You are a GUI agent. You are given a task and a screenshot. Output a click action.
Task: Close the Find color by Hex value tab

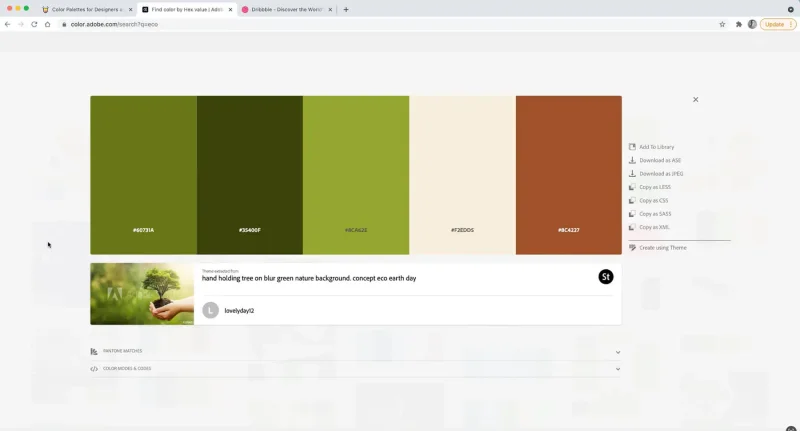coord(230,9)
